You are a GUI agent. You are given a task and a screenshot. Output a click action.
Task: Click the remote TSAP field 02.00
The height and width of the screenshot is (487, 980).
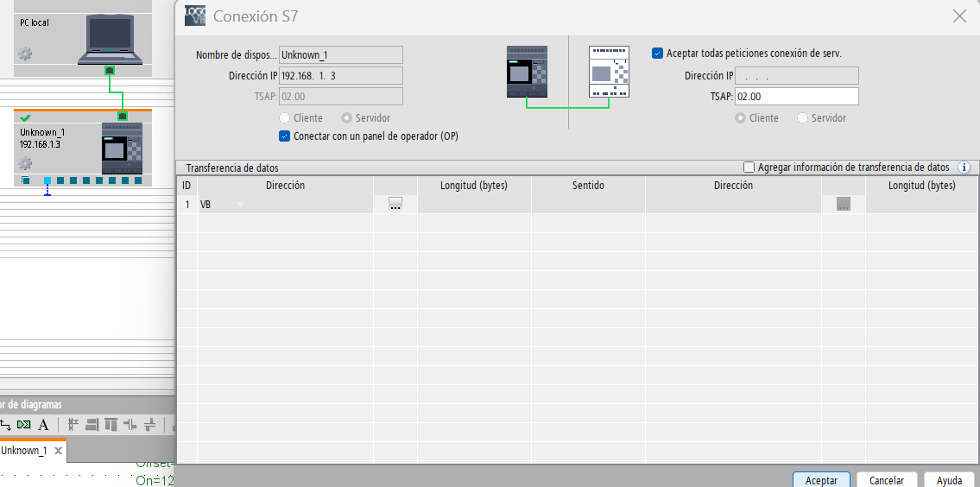(x=797, y=96)
